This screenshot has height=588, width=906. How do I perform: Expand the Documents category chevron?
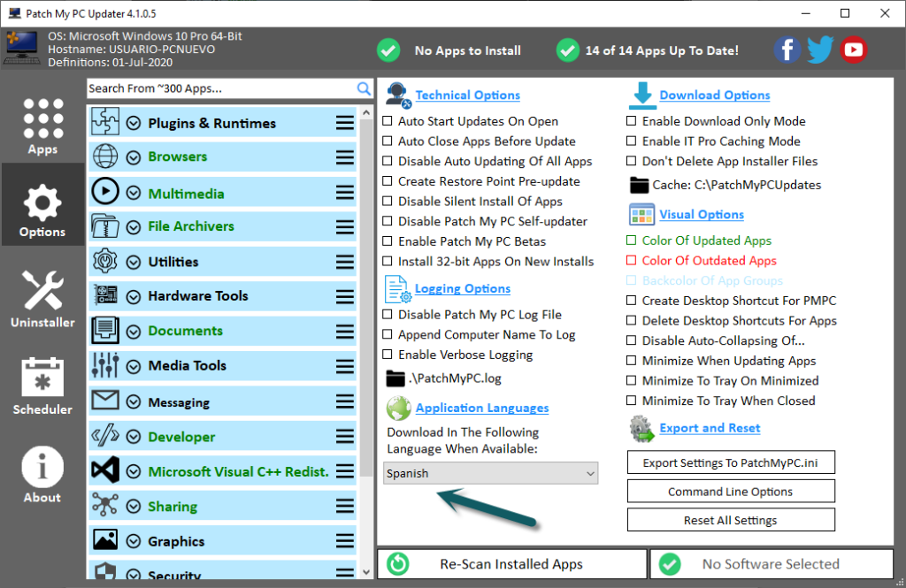[134, 332]
